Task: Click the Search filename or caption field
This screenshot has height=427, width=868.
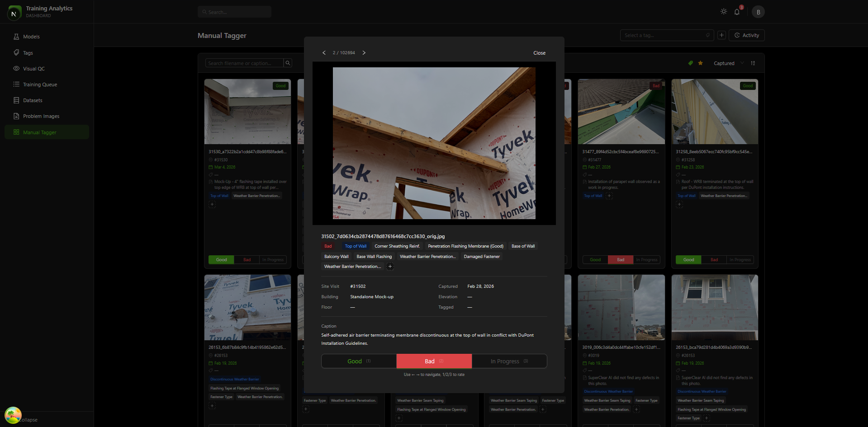Action: coord(244,63)
